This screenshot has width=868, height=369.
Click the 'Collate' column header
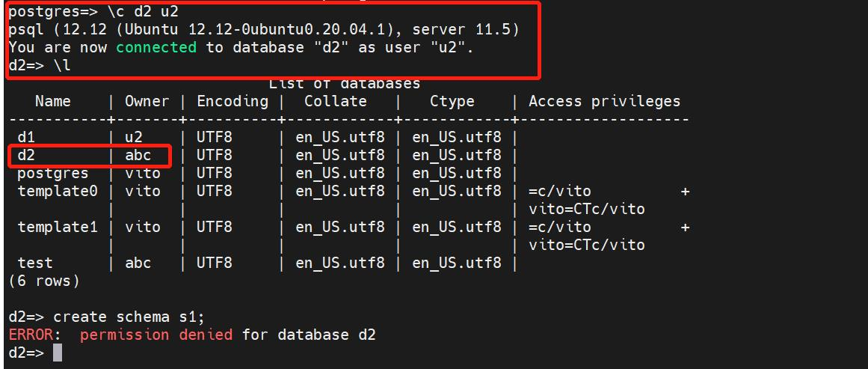click(336, 101)
